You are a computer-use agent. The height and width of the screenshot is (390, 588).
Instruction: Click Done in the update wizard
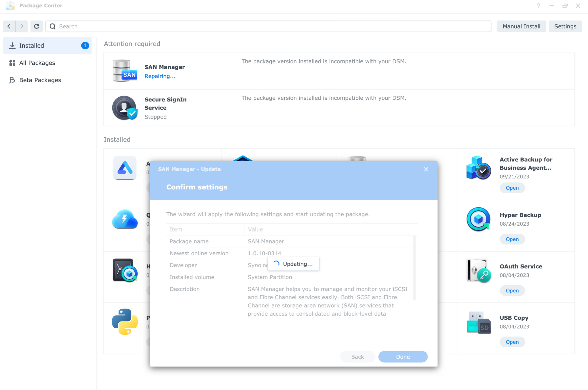403,357
